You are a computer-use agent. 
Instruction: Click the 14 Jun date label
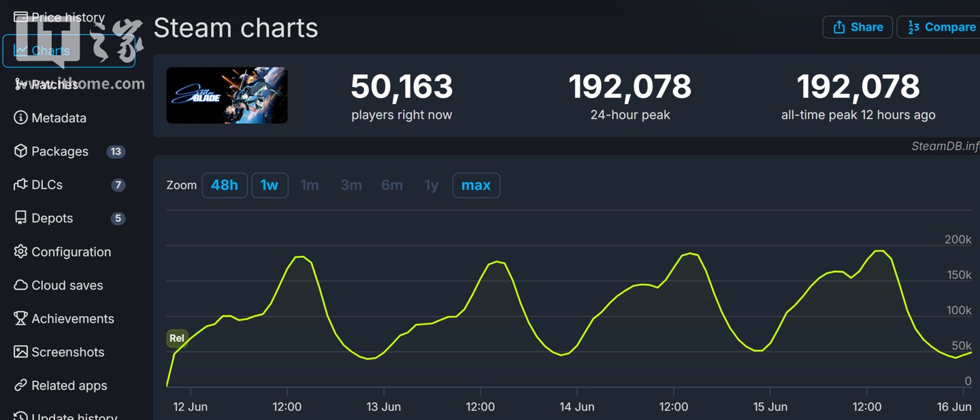[x=577, y=406]
